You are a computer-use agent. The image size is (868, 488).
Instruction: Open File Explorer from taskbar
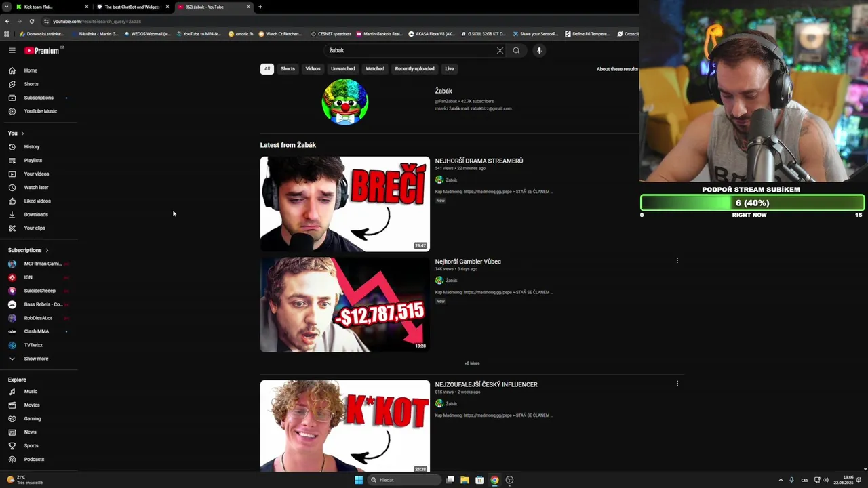465,480
